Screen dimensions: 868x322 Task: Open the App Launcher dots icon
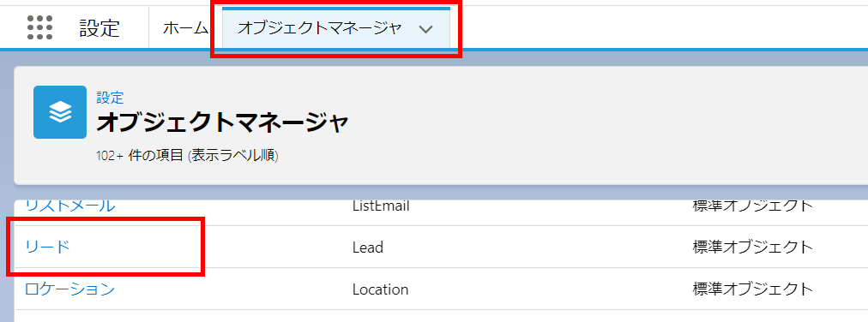pos(39,27)
